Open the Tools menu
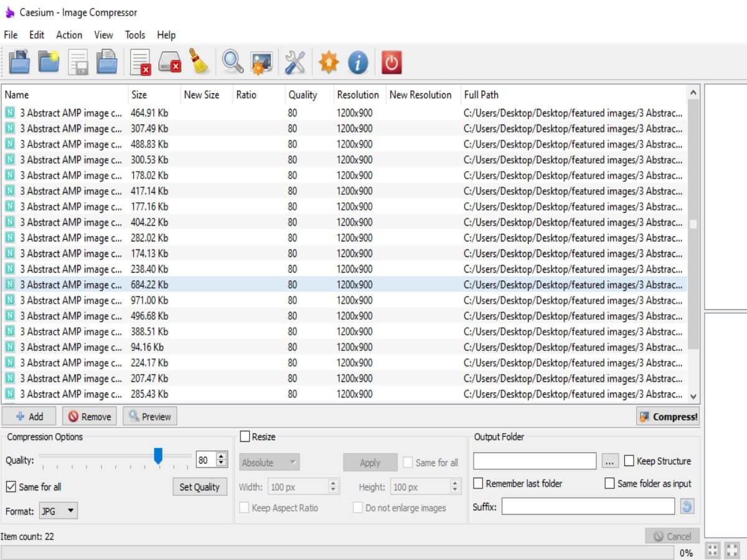Image resolution: width=747 pixels, height=560 pixels. click(135, 35)
